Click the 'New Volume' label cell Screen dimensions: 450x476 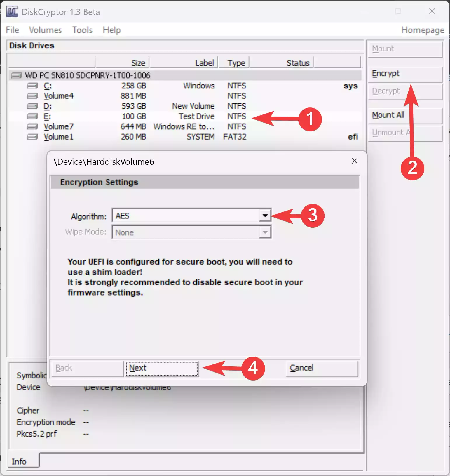(x=193, y=106)
